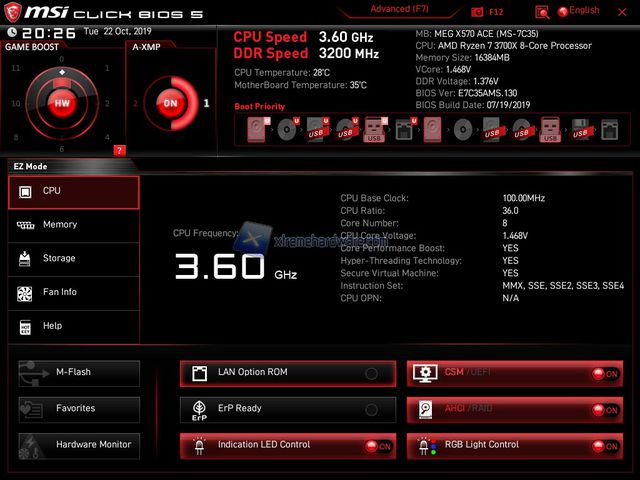The width and height of the screenshot is (640, 480).
Task: Click the red Game Boost help question mark
Action: click(119, 150)
